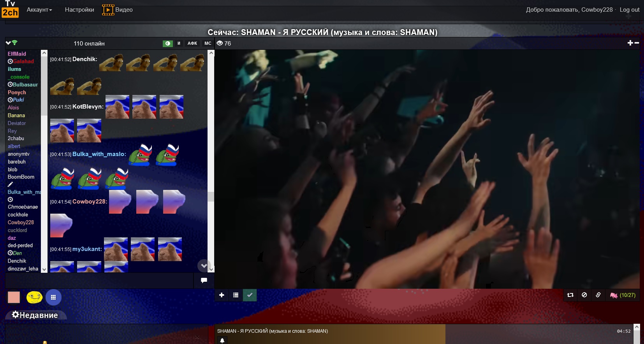644x344 pixels.
Task: Open the Аккаунт dropdown menu
Action: pos(39,10)
